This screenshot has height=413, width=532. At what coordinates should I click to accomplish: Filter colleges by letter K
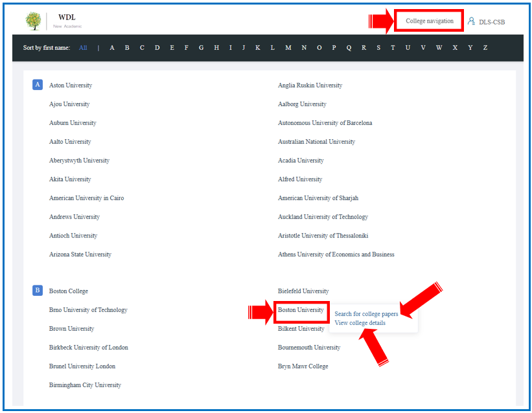[x=258, y=48]
